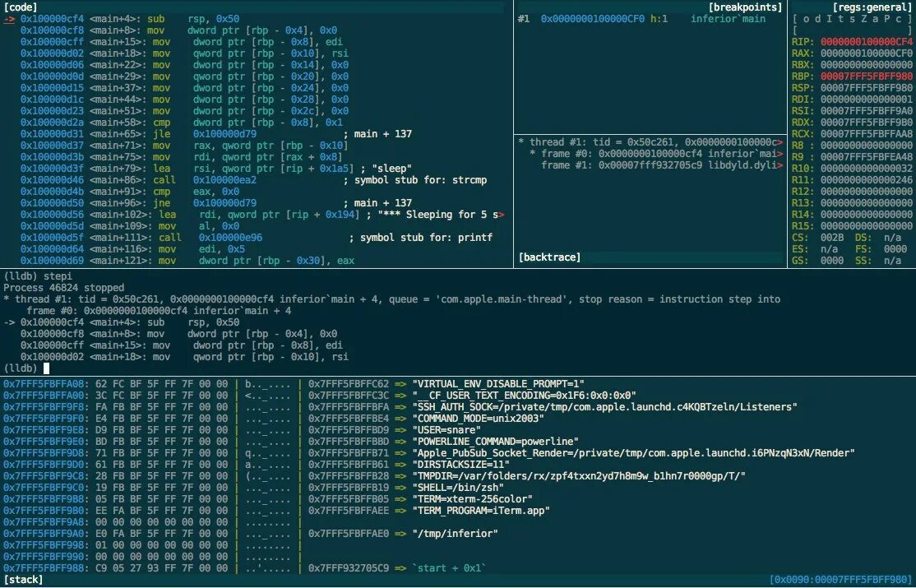Select the RSI register value

pos(867,111)
